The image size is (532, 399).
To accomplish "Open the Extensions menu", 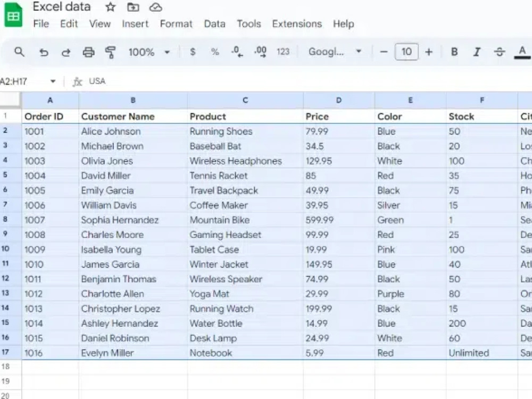I will click(297, 24).
